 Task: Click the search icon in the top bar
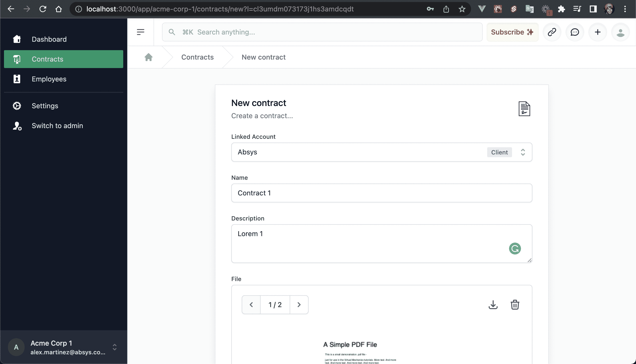(172, 32)
